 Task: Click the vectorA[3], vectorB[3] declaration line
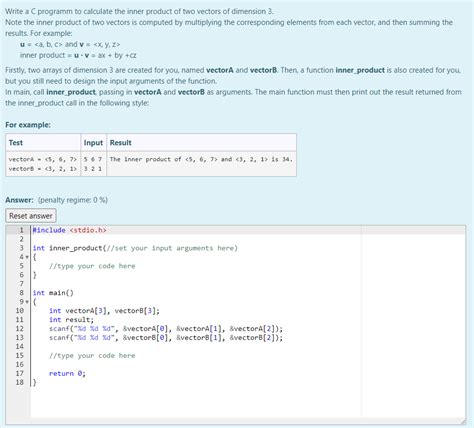point(104,311)
